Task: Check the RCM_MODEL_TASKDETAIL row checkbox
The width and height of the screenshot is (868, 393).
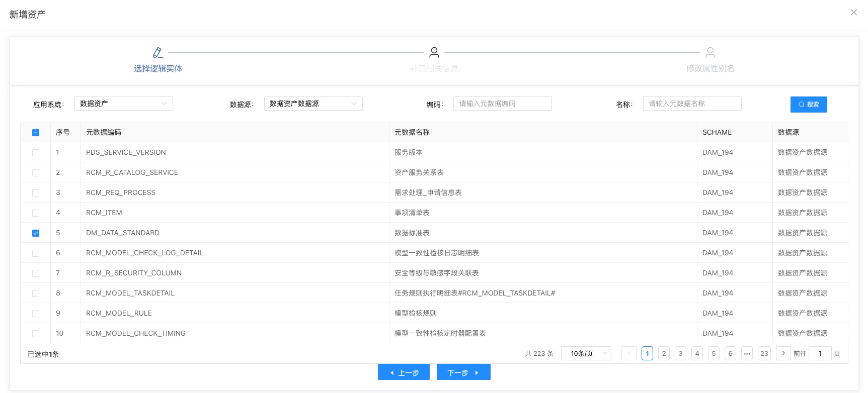Action: point(36,293)
